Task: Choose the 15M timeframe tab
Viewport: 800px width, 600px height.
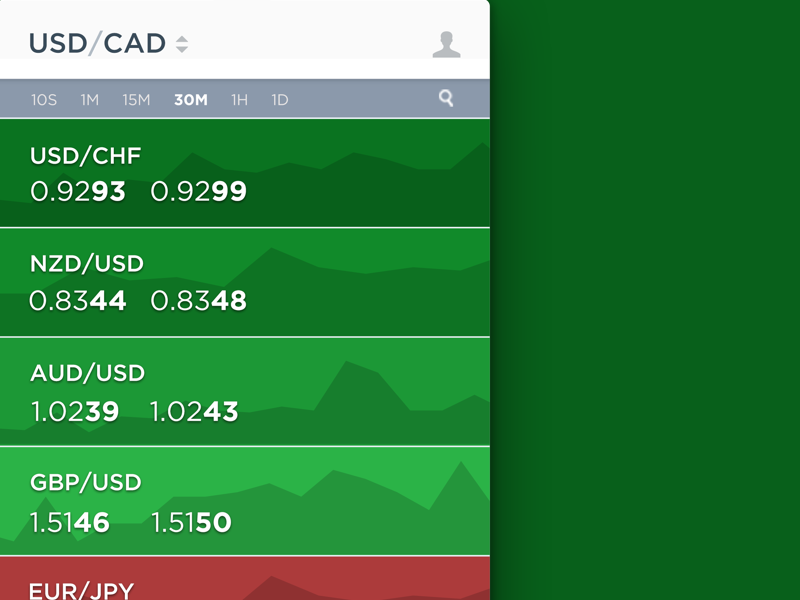Action: [x=136, y=100]
